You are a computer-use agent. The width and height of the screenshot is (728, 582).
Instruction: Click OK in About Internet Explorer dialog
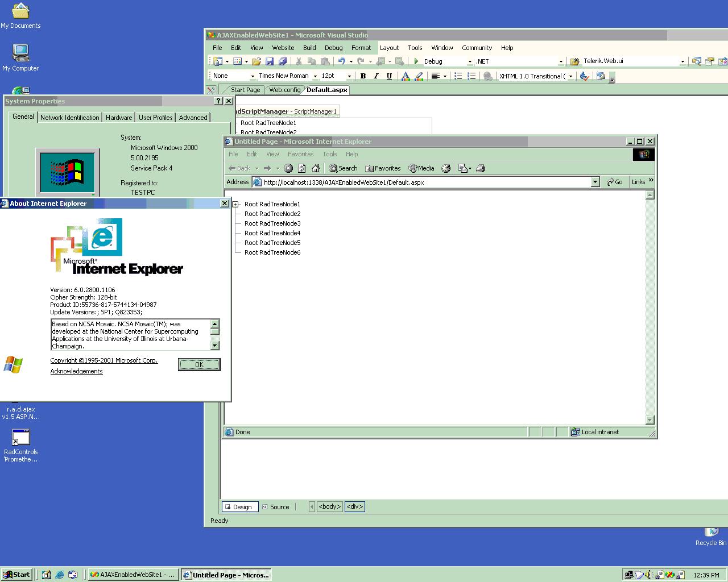click(x=199, y=365)
